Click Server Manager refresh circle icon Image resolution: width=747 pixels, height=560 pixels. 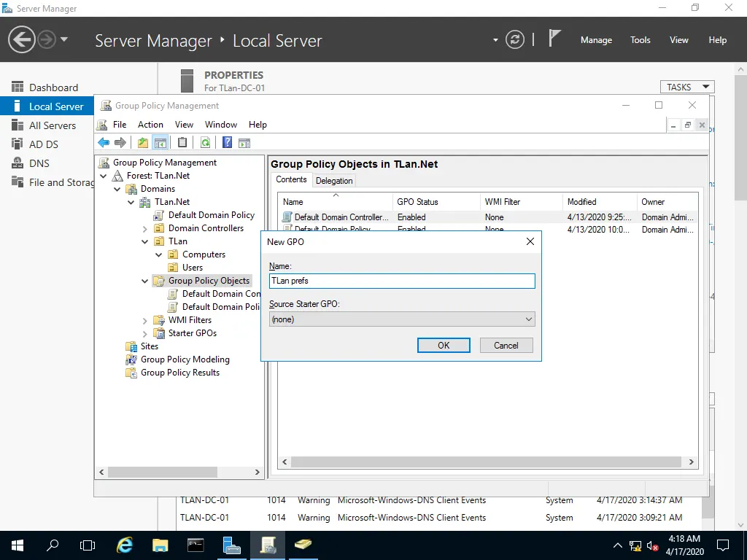[x=515, y=39]
